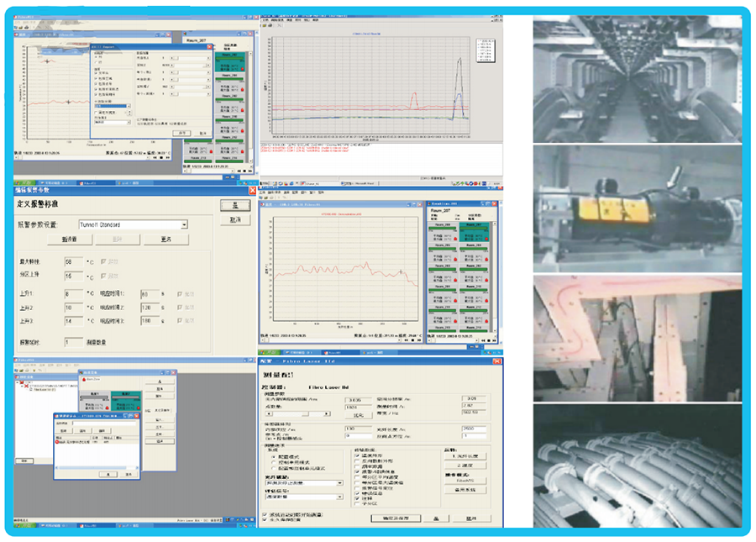The image size is (756, 542).
Task: Stop playback in the top-left temperature chart window
Action: pyautogui.click(x=161, y=157)
